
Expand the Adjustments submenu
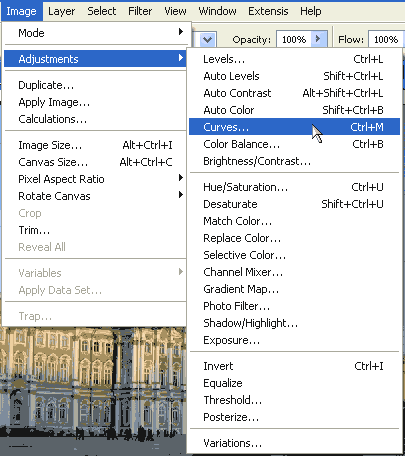pos(95,59)
